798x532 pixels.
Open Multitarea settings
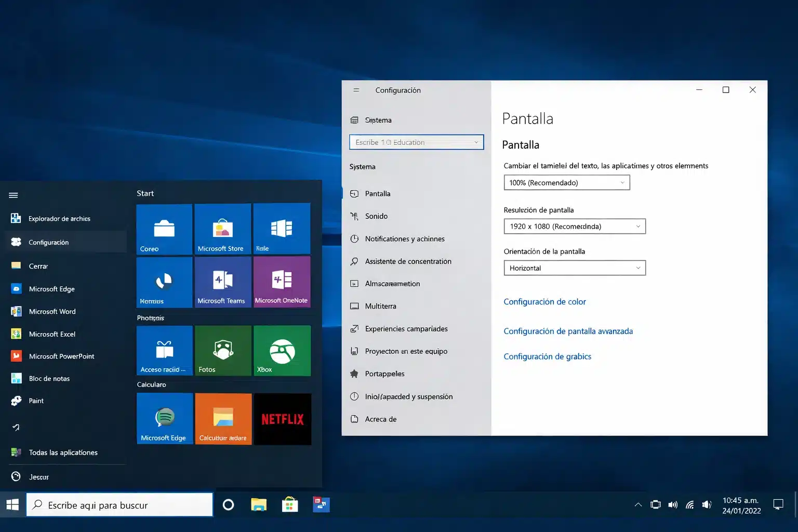pyautogui.click(x=380, y=306)
